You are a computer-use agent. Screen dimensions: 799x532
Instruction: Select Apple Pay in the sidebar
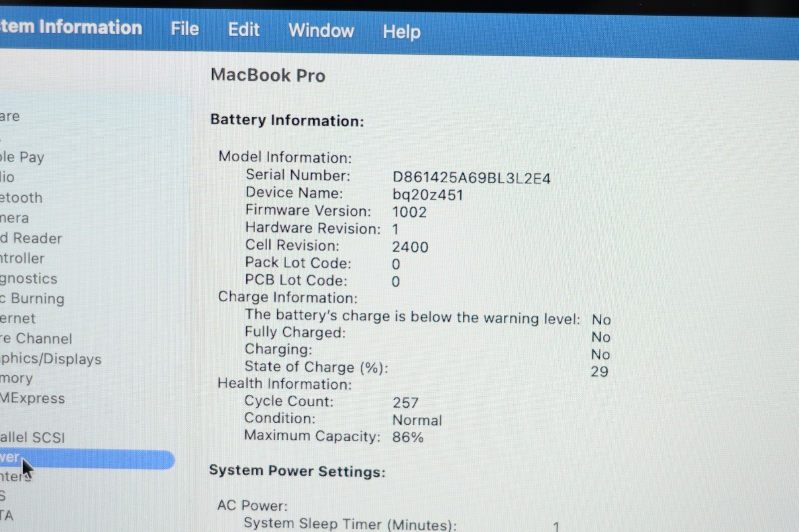(x=22, y=157)
